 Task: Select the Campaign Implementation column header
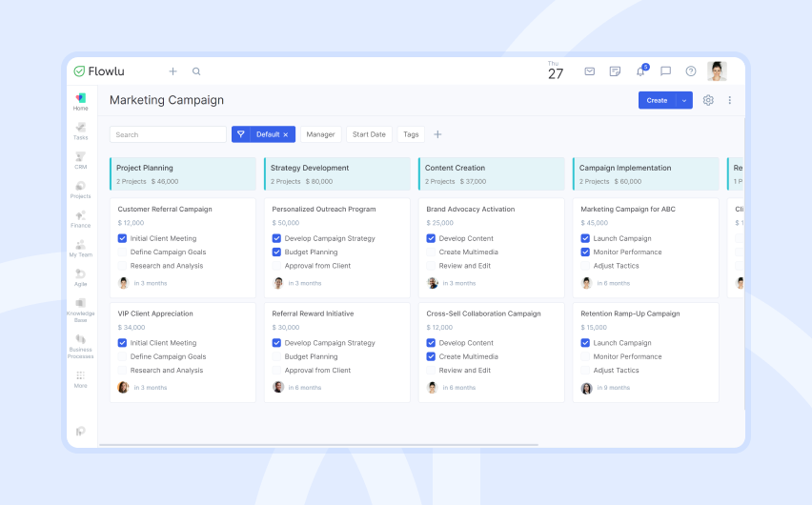646,174
